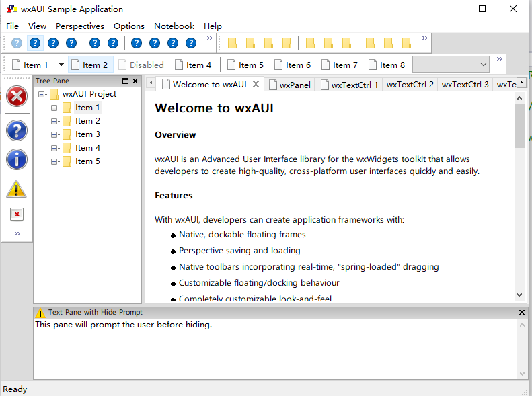Viewport: 532px width, 396px height.
Task: Click the yellow warning triangle in sidebar
Action: [x=16, y=188]
